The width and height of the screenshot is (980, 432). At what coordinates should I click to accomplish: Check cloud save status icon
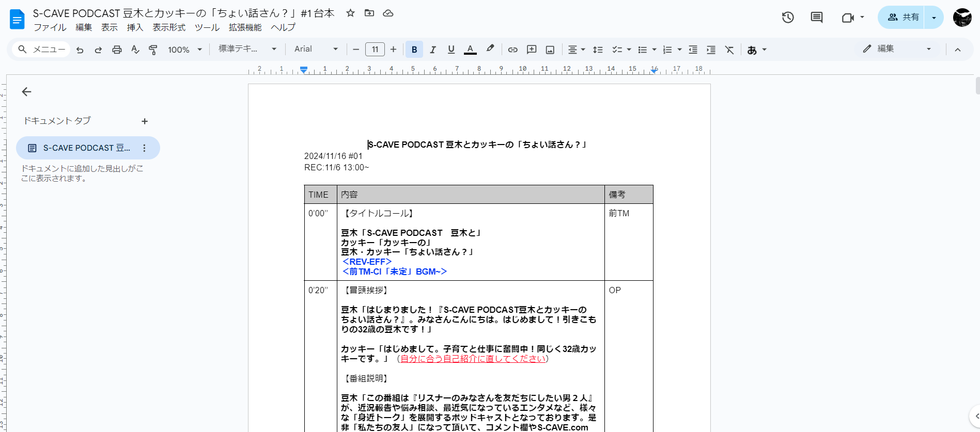pos(388,13)
